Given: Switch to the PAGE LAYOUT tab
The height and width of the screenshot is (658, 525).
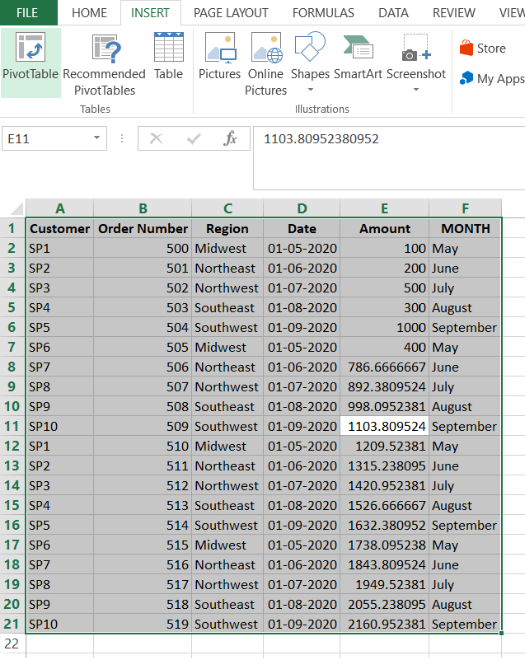Looking at the screenshot, I should [231, 13].
